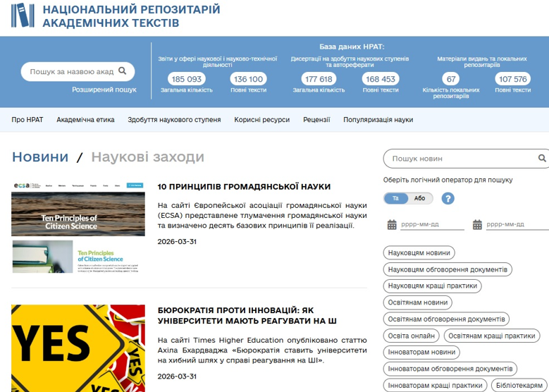Open article 'Бюрократія проти інновацій' headline

247,316
